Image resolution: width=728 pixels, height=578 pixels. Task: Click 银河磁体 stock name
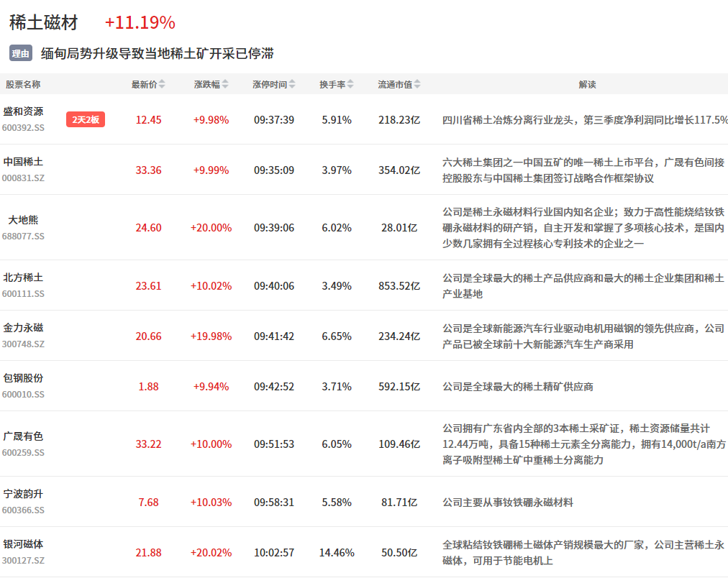[x=23, y=544]
